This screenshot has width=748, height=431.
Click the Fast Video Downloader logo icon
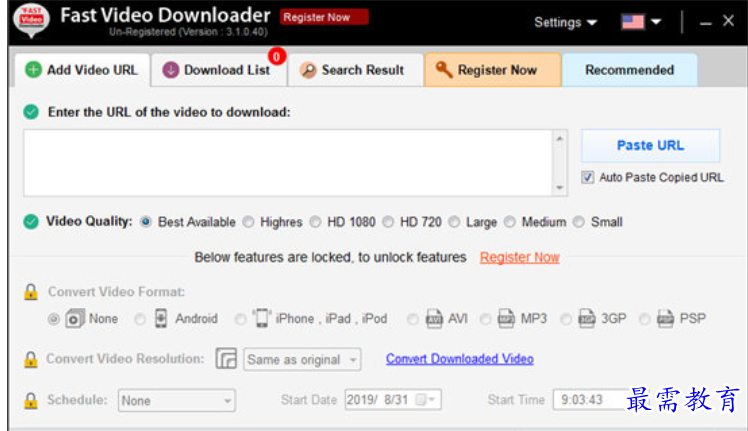click(31, 21)
